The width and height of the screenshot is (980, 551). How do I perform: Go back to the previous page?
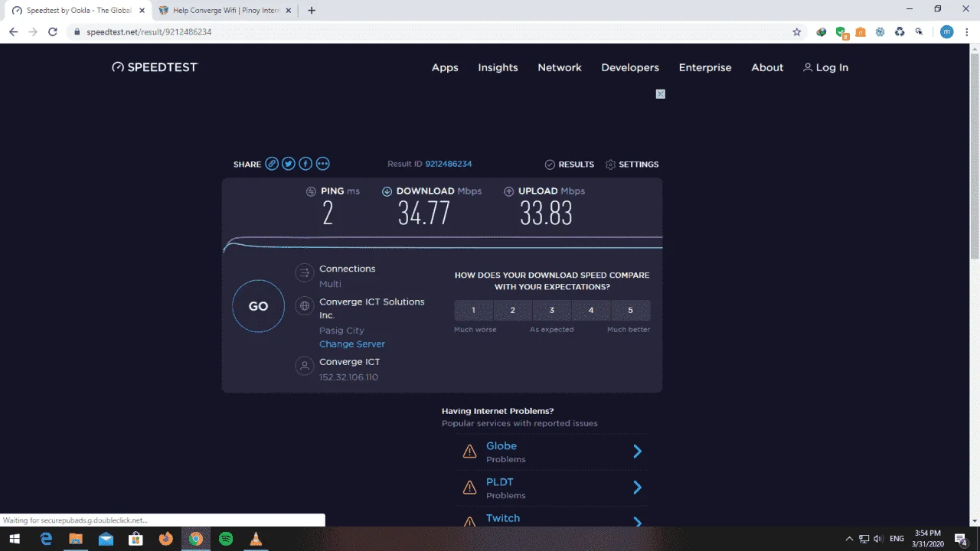[x=13, y=32]
